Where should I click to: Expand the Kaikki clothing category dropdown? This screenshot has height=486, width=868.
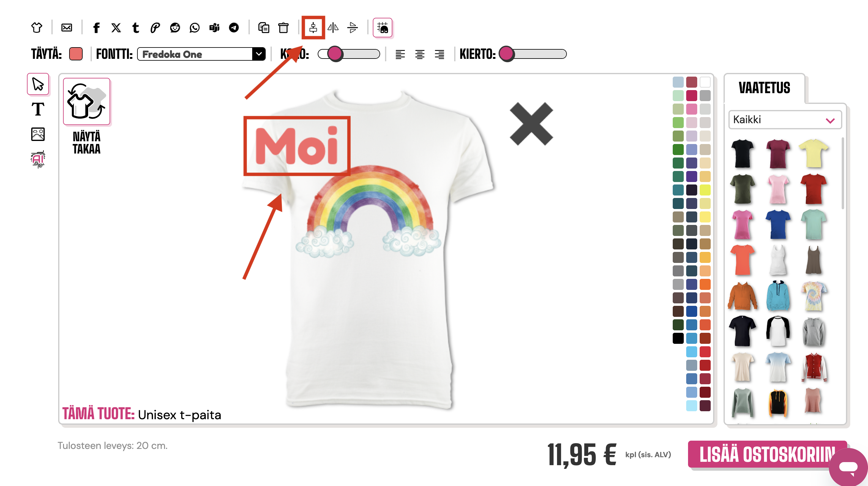tap(785, 120)
